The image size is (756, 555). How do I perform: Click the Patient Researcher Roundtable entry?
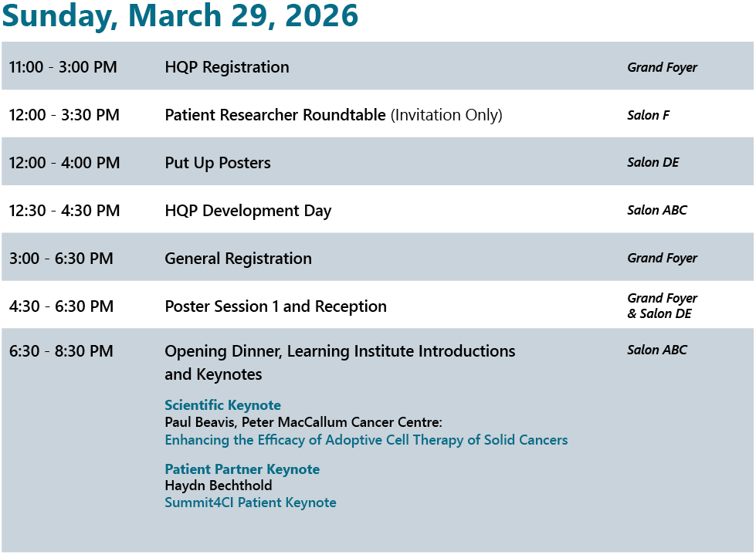275,115
